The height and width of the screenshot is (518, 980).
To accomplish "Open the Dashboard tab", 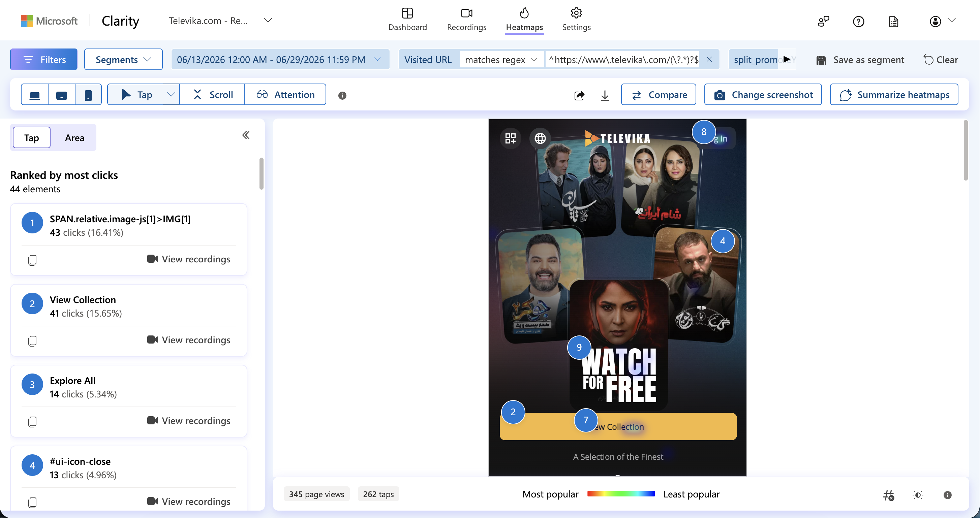I will coord(407,20).
